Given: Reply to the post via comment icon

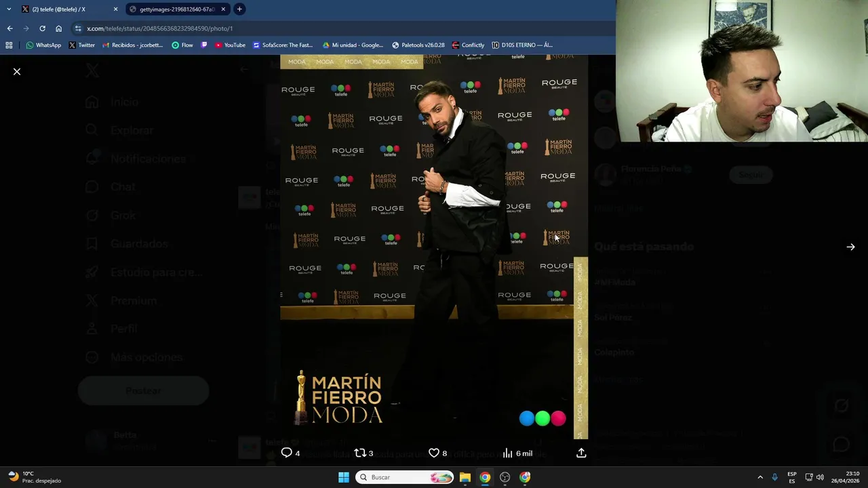Looking at the screenshot, I should tap(287, 453).
